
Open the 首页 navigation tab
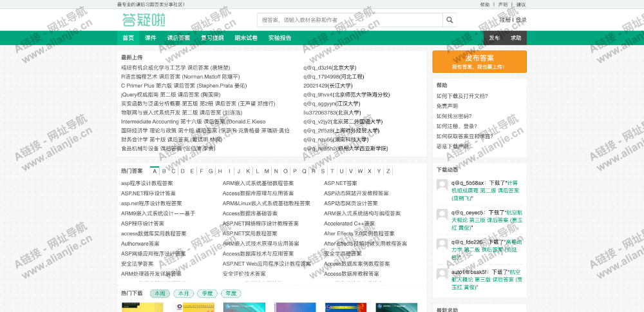coord(128,38)
